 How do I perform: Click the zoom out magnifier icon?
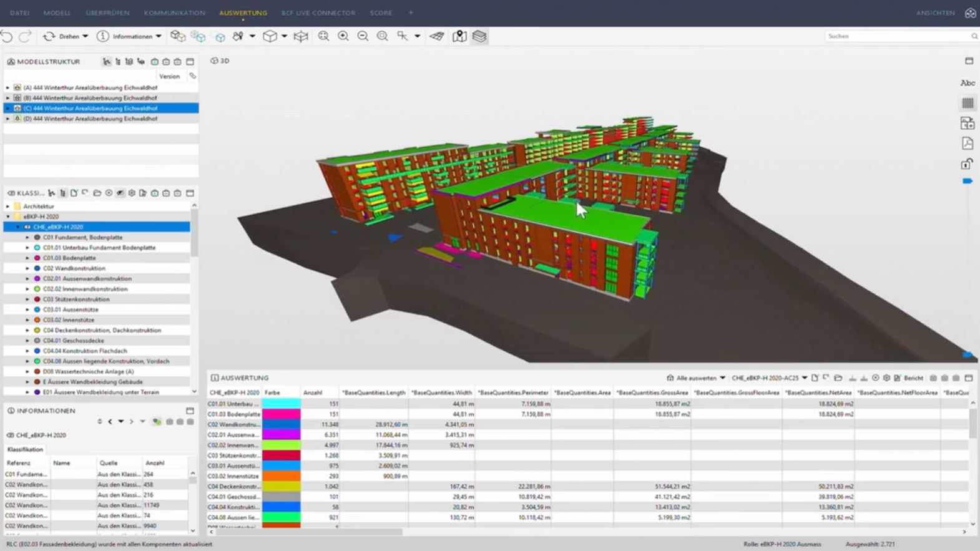[363, 36]
